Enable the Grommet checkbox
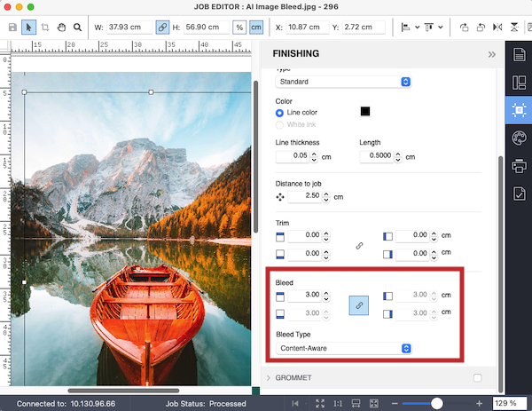This screenshot has height=411, width=532. click(478, 378)
